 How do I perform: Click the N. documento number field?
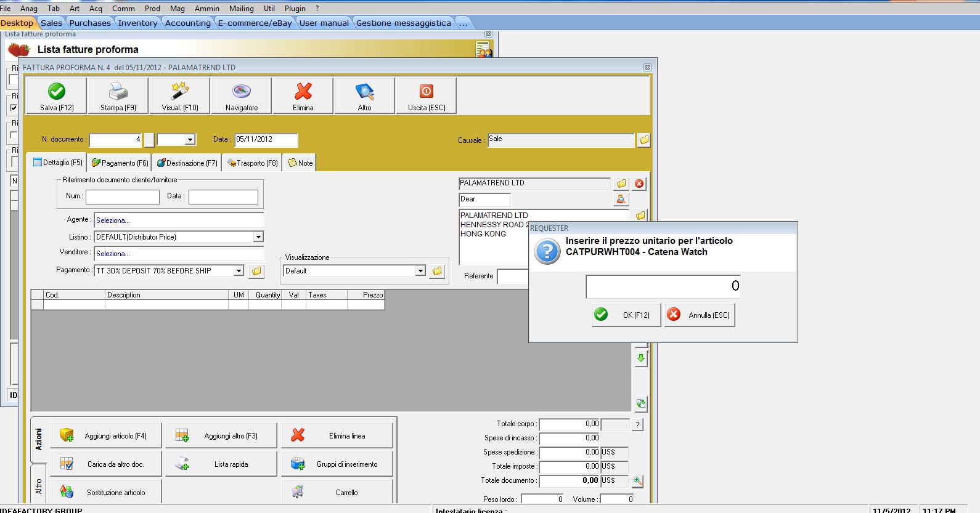(116, 140)
